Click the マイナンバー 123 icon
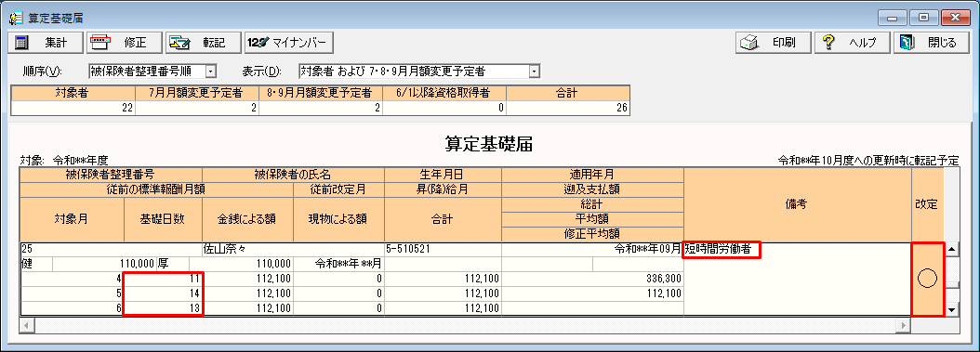The image size is (980, 352). (x=258, y=43)
